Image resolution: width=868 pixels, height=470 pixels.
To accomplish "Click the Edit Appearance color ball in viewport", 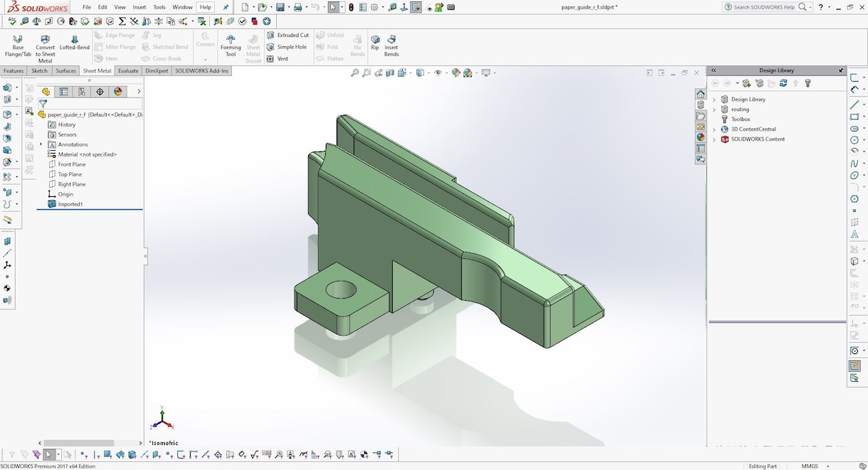I will click(x=456, y=73).
